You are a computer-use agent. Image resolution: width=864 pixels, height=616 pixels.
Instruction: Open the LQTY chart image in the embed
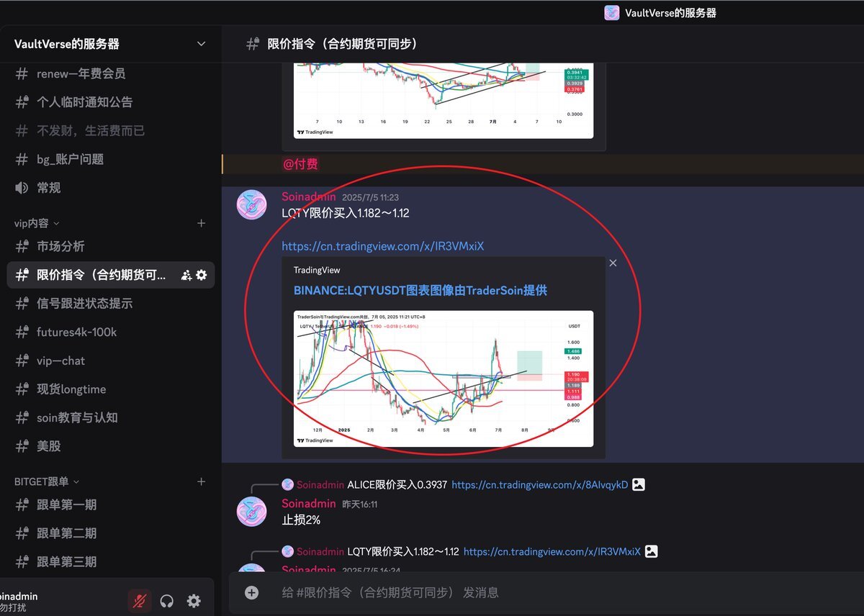point(444,379)
